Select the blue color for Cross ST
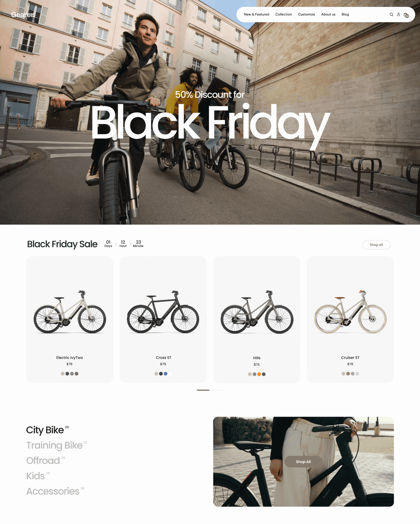 165,374
